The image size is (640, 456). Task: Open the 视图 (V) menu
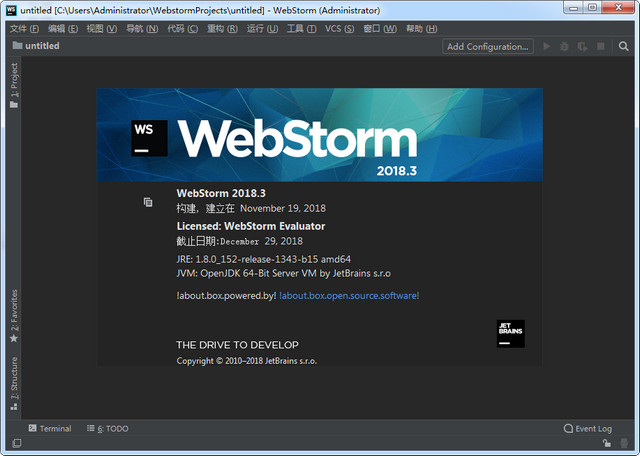pyautogui.click(x=102, y=29)
